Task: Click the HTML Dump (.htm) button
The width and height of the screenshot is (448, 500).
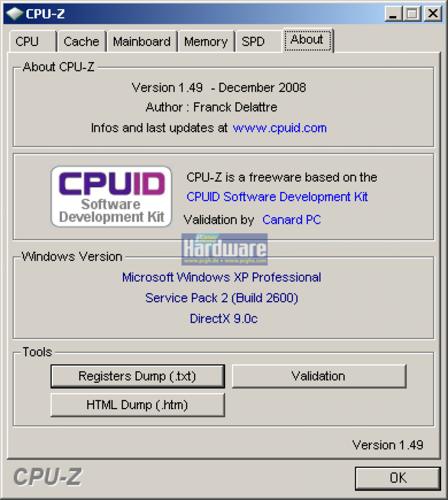Action: point(138,405)
